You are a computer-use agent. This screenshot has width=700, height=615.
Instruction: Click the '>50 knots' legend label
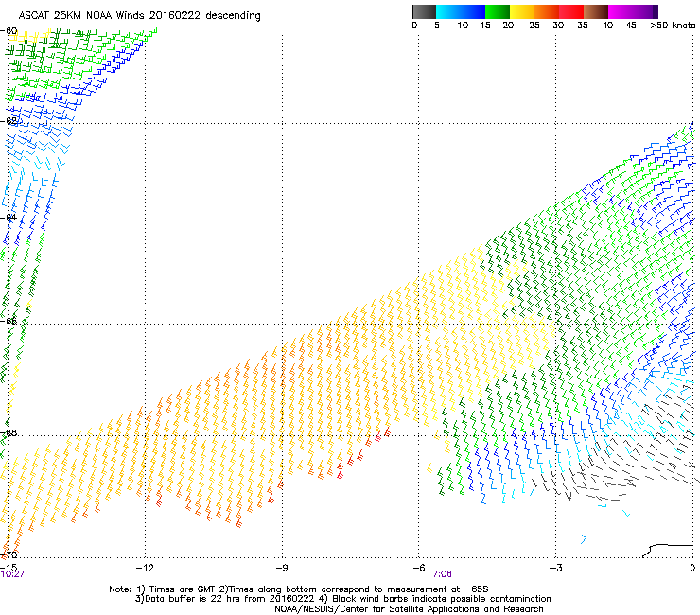click(x=674, y=26)
